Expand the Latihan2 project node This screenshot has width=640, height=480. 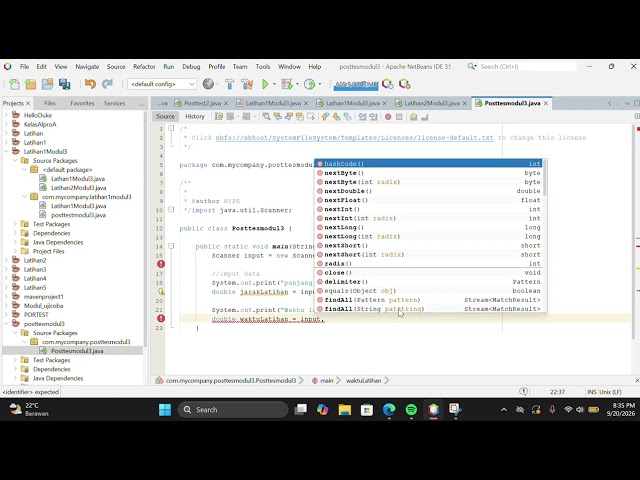click(x=6, y=260)
